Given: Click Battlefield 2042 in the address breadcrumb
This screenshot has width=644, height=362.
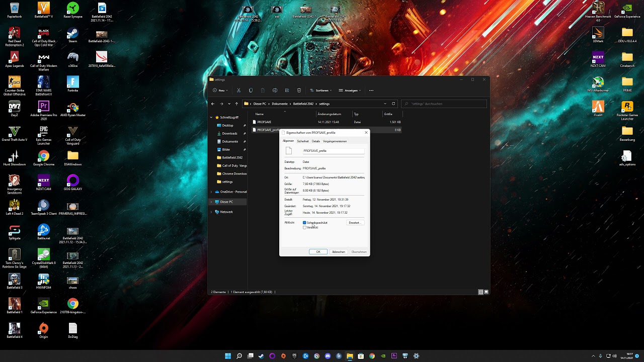Looking at the screenshot, I should click(303, 104).
